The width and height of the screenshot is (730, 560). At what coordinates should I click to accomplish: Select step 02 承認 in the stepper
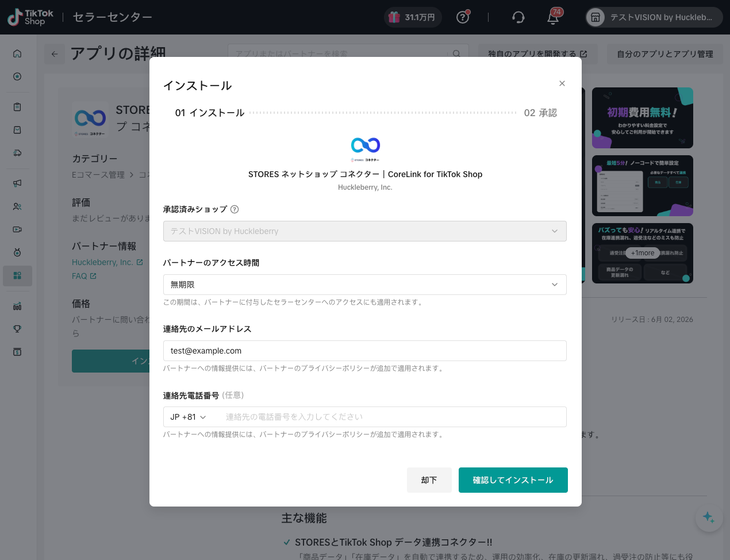click(540, 113)
